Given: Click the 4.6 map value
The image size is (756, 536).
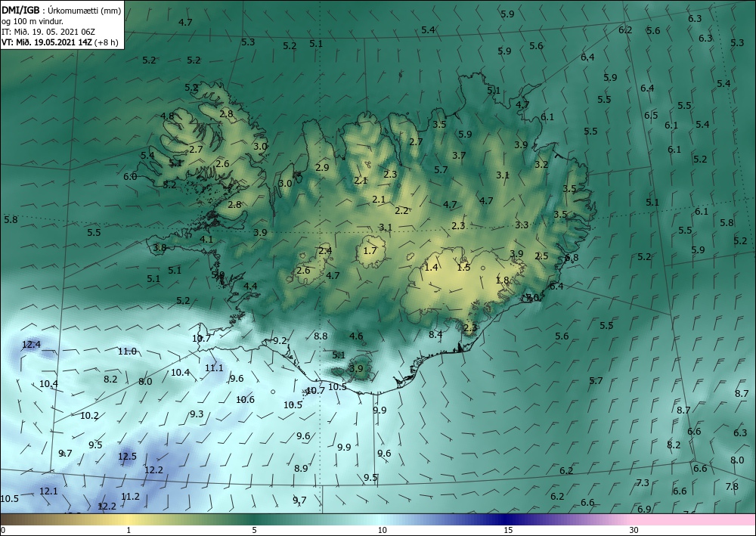Looking at the screenshot, I should [x=356, y=336].
